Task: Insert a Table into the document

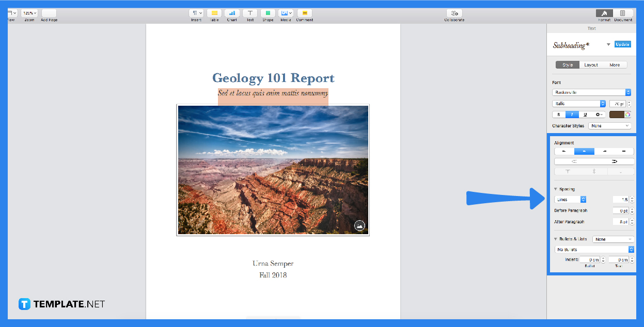Action: click(214, 14)
